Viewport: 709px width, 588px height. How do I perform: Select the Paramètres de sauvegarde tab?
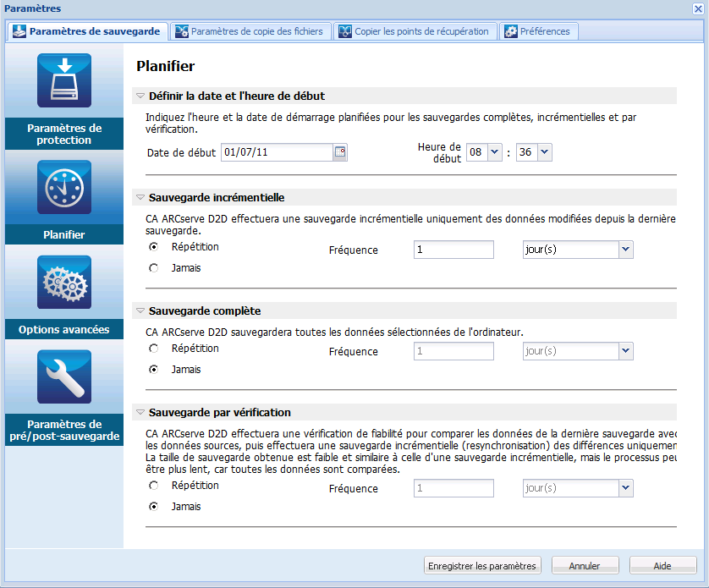[87, 31]
